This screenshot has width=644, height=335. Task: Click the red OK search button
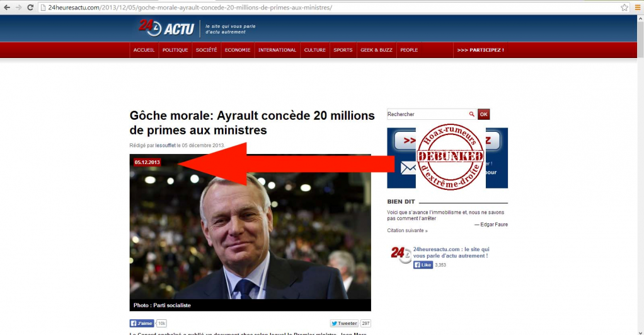pos(483,114)
